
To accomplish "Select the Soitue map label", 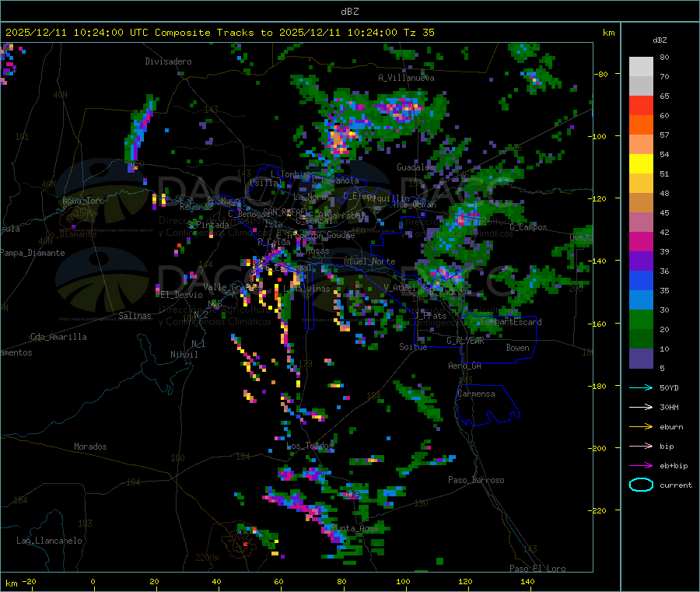I will point(413,347).
